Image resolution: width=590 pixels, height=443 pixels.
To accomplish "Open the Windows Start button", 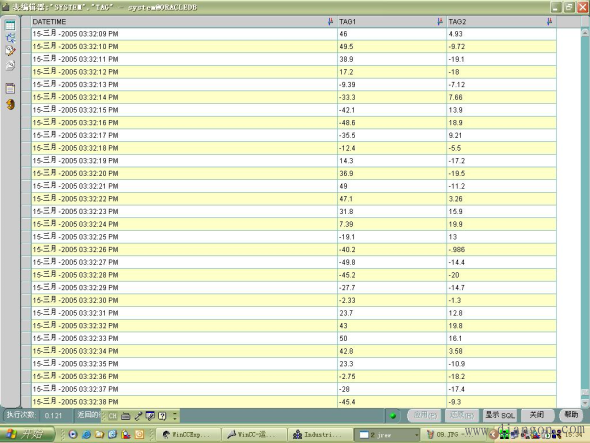I will pyautogui.click(x=27, y=434).
